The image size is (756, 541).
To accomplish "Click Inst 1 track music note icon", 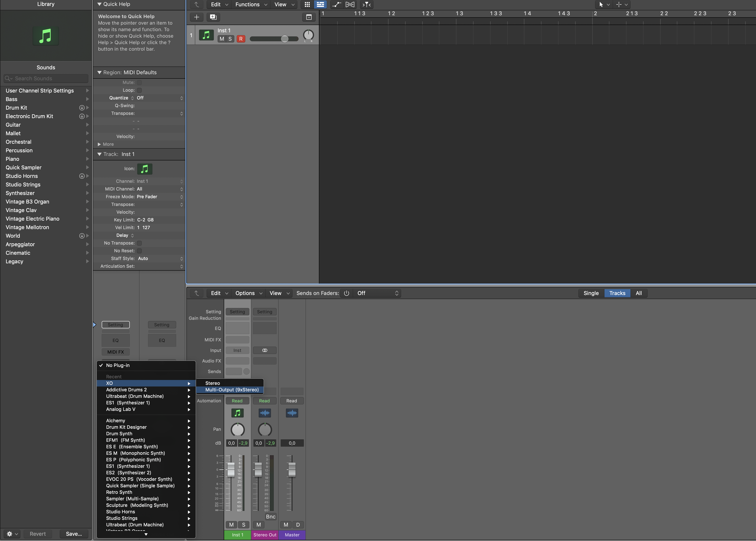I will point(206,35).
